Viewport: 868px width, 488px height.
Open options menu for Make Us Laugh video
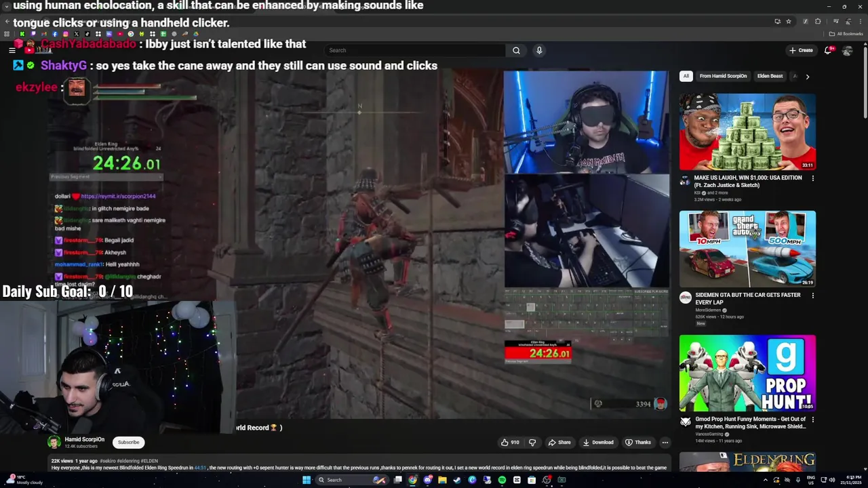click(x=812, y=178)
